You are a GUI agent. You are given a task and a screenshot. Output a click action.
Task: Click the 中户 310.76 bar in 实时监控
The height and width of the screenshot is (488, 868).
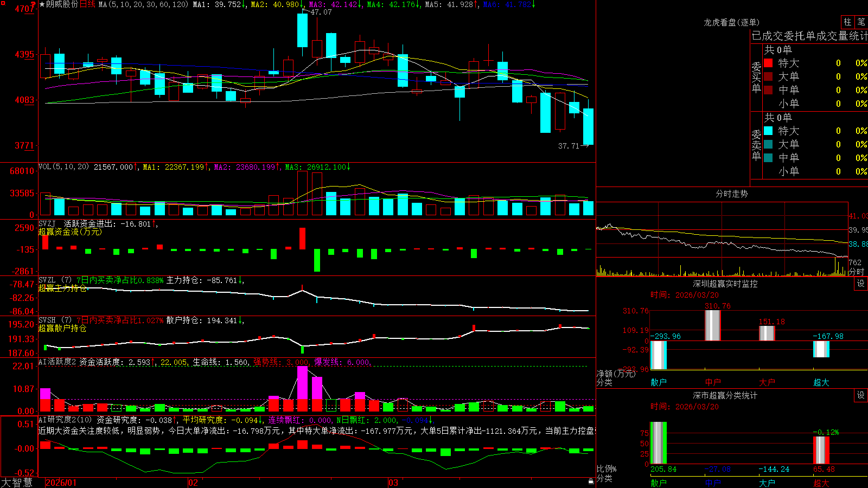(713, 325)
